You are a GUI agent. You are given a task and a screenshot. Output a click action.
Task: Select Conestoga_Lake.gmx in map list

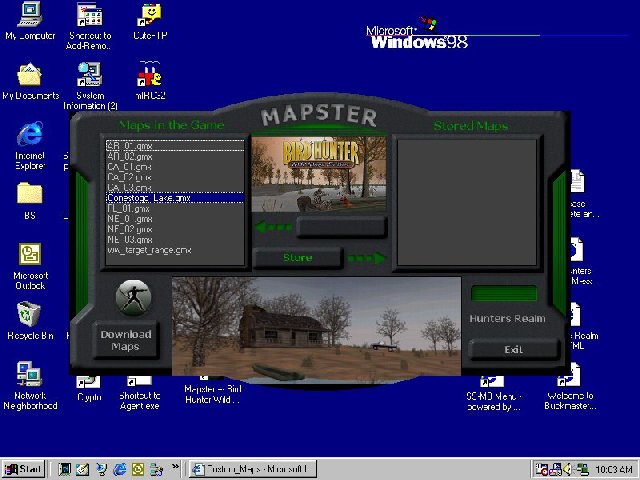point(175,198)
